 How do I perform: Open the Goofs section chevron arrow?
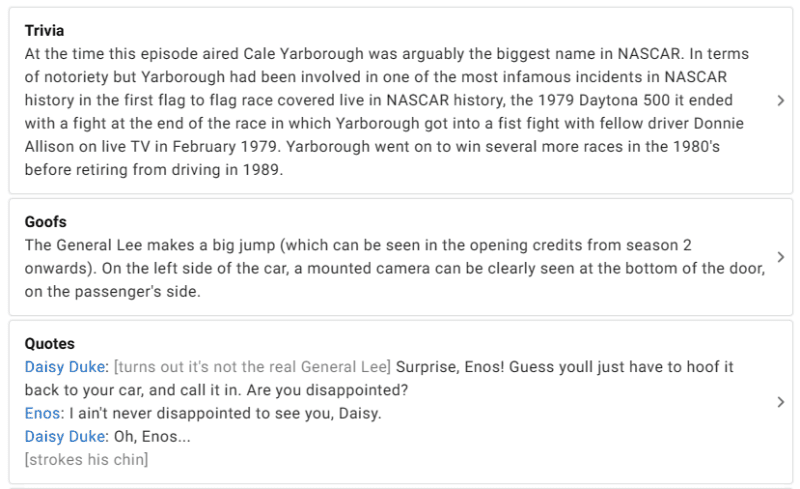pyautogui.click(x=781, y=257)
